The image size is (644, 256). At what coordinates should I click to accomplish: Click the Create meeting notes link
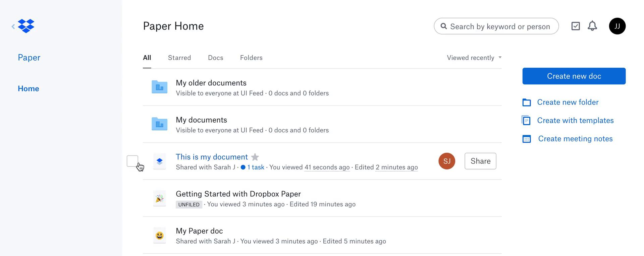576,139
